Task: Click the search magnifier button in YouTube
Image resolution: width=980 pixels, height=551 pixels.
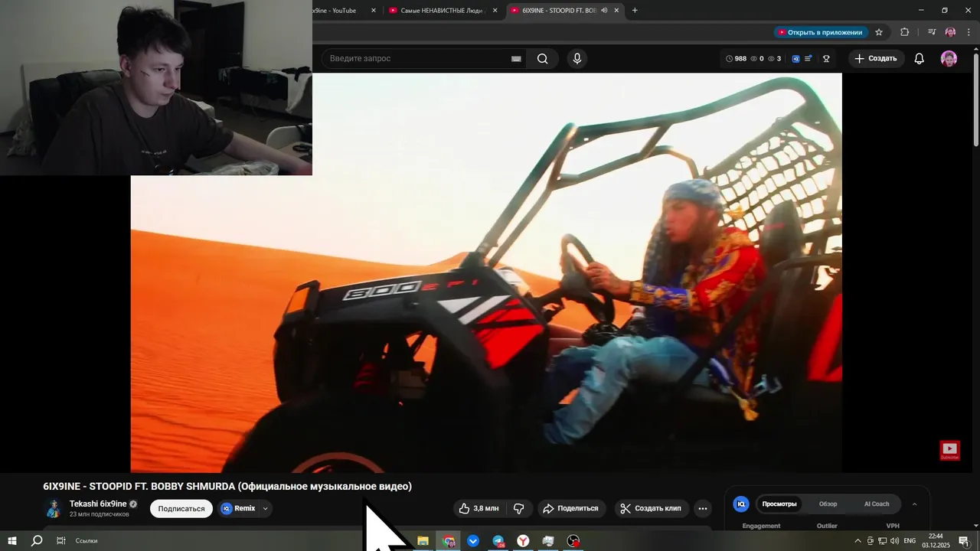Action: tap(542, 59)
